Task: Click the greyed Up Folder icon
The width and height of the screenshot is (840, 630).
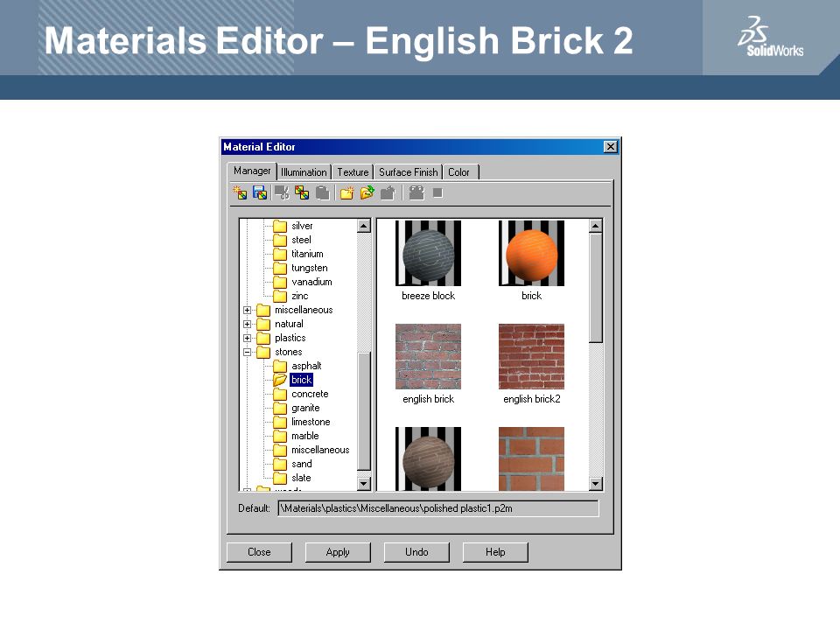Action: click(388, 192)
